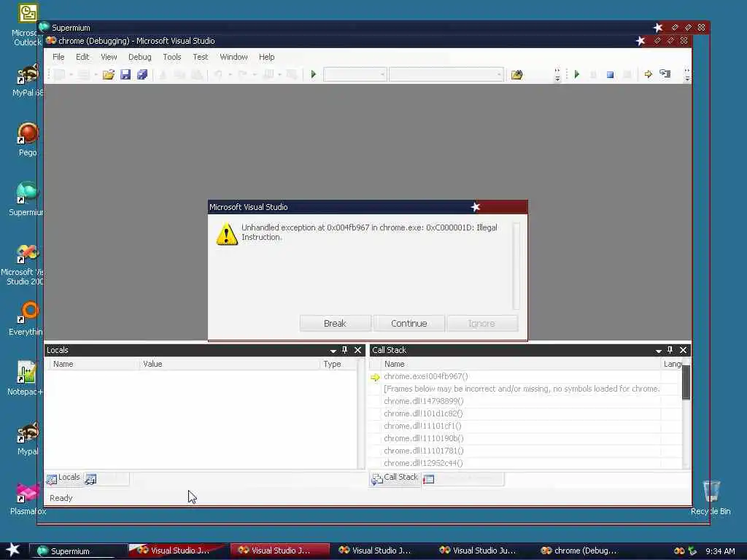Click the green Start Debugging arrow beside the configuration box

(x=314, y=74)
